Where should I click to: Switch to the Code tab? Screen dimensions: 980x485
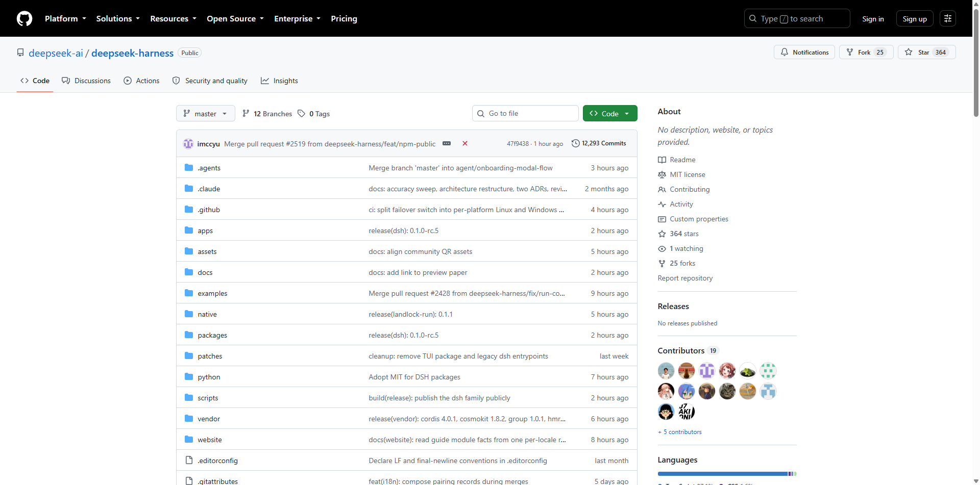[x=35, y=81]
